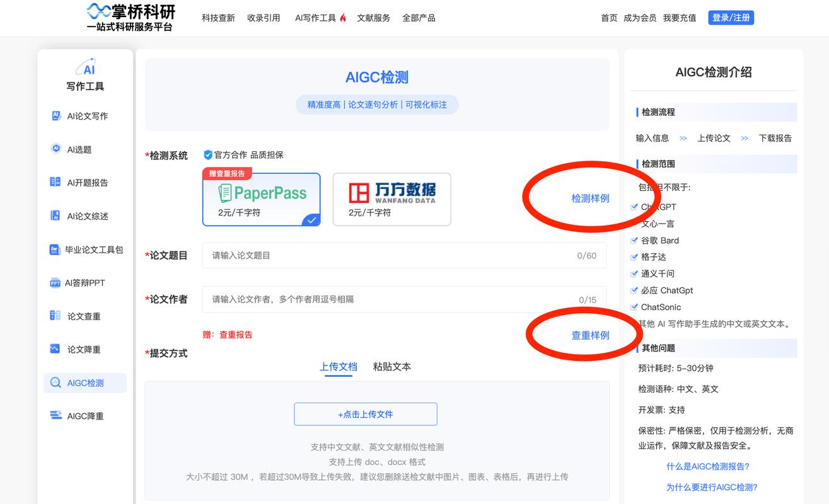Click the 登录/注册 button
829x504 pixels.
pyautogui.click(x=731, y=18)
